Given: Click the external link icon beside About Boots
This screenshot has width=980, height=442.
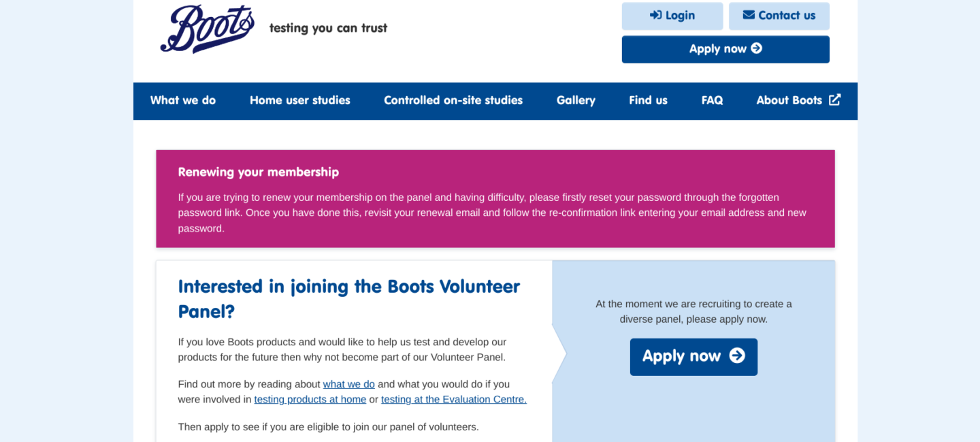Looking at the screenshot, I should point(834,100).
